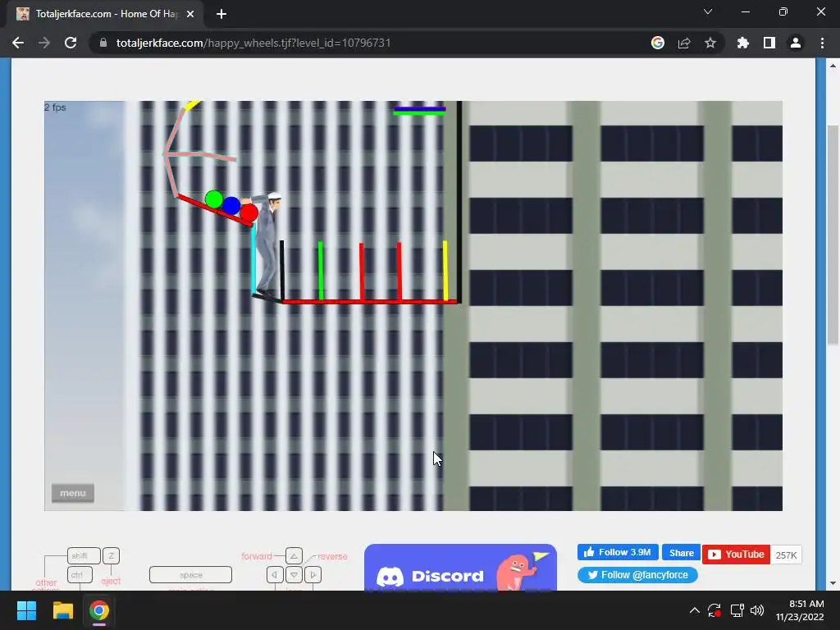This screenshot has width=840, height=630.
Task: Open File Explorer from taskbar
Action: coord(62,610)
